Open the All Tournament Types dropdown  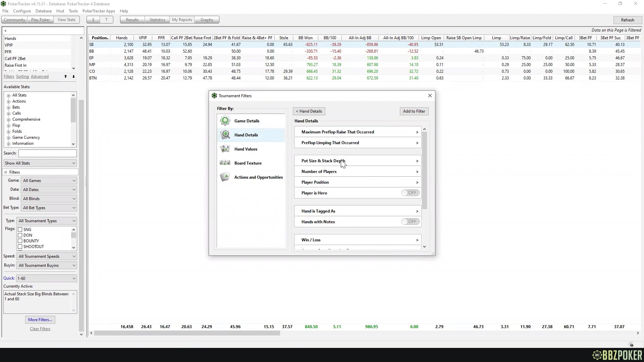73,221
